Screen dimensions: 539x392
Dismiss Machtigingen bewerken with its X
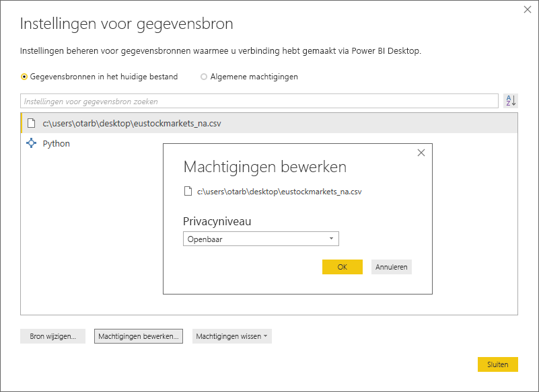[x=421, y=153]
